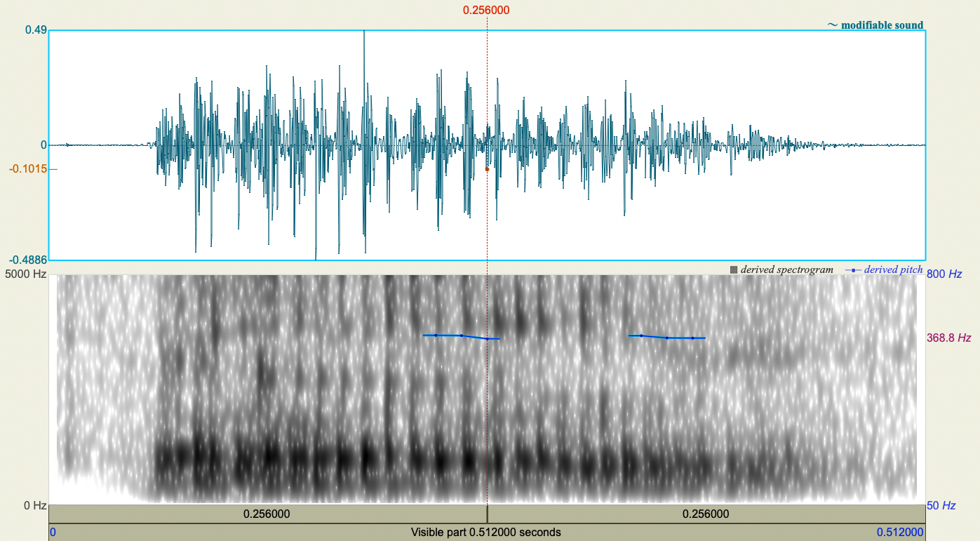Click the red cursor dot on the waveform
Screen dimensions: 980x541
click(488, 168)
